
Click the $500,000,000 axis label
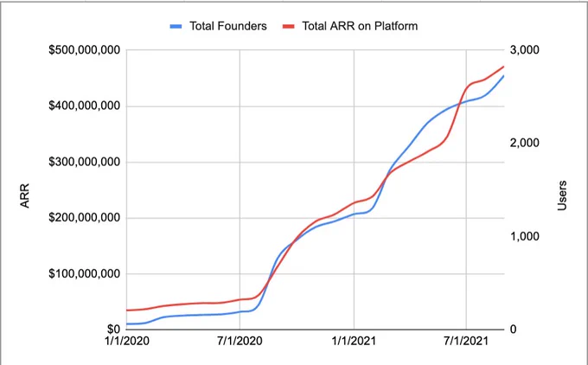tap(85, 50)
